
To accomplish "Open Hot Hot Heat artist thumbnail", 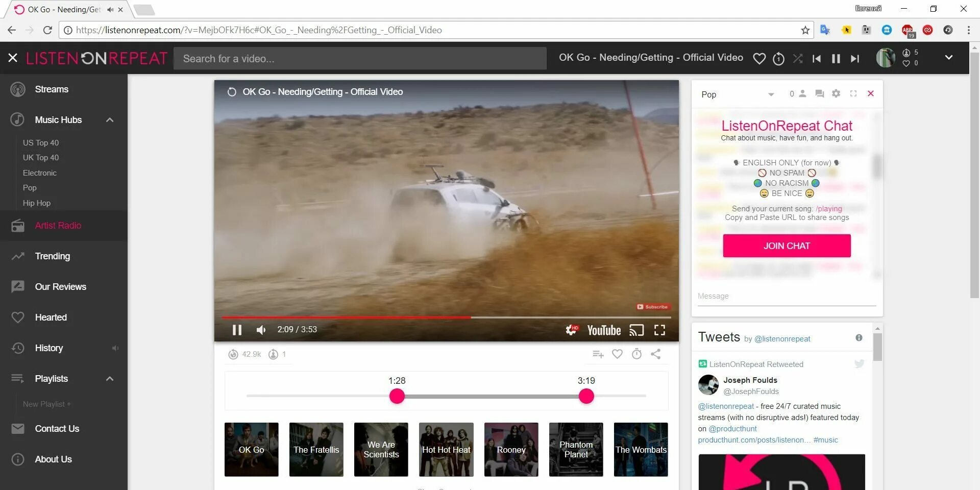I will pyautogui.click(x=446, y=450).
